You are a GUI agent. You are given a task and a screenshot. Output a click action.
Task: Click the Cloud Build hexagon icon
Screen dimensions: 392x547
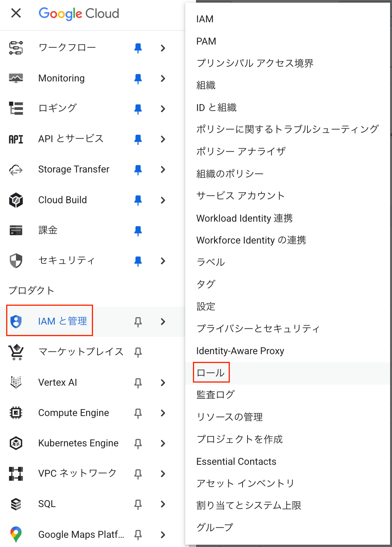pyautogui.click(x=16, y=200)
